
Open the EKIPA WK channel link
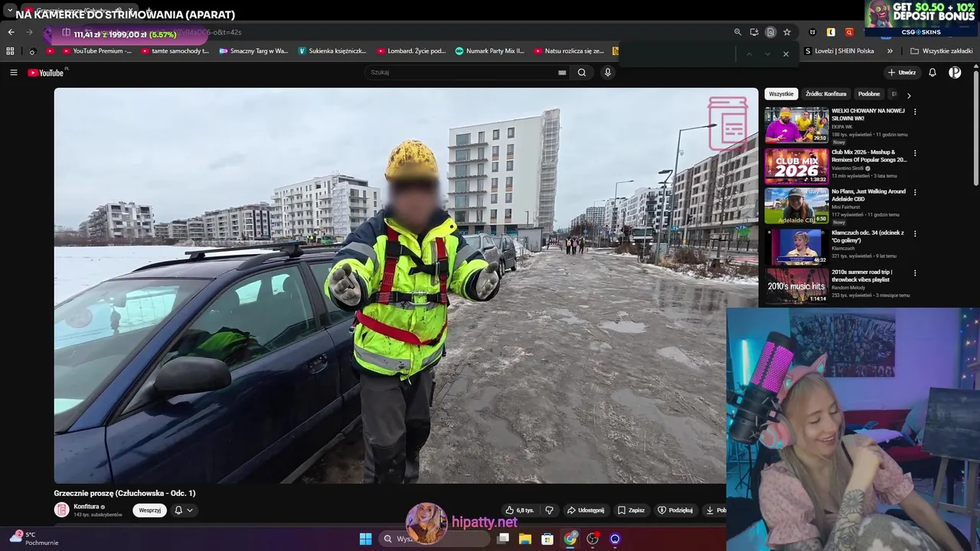(x=843, y=126)
